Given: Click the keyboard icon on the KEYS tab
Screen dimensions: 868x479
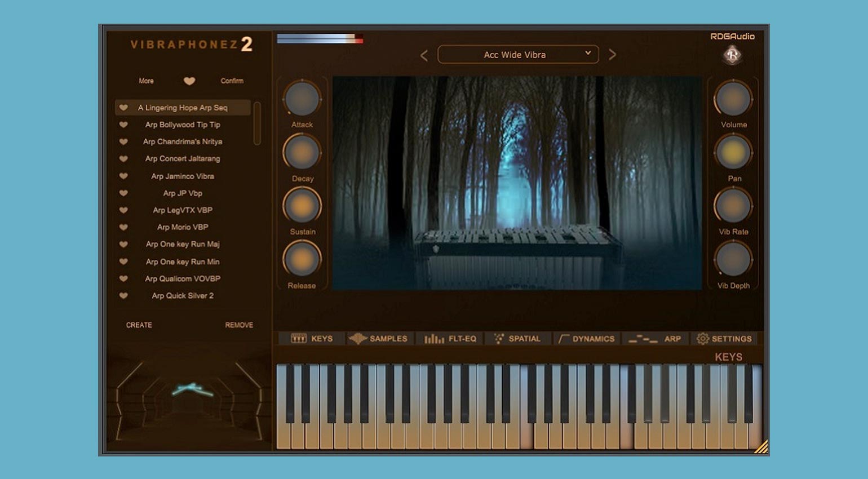Looking at the screenshot, I should tap(299, 338).
